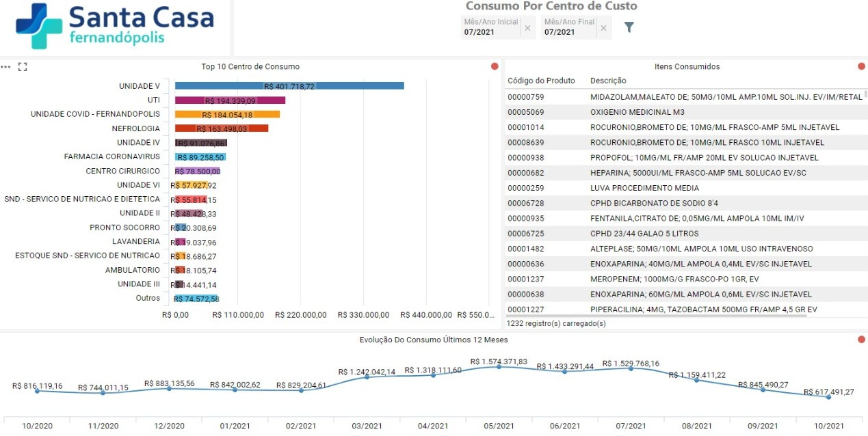Select the UTI consumption bar
This screenshot has height=436, width=868.
230,100
